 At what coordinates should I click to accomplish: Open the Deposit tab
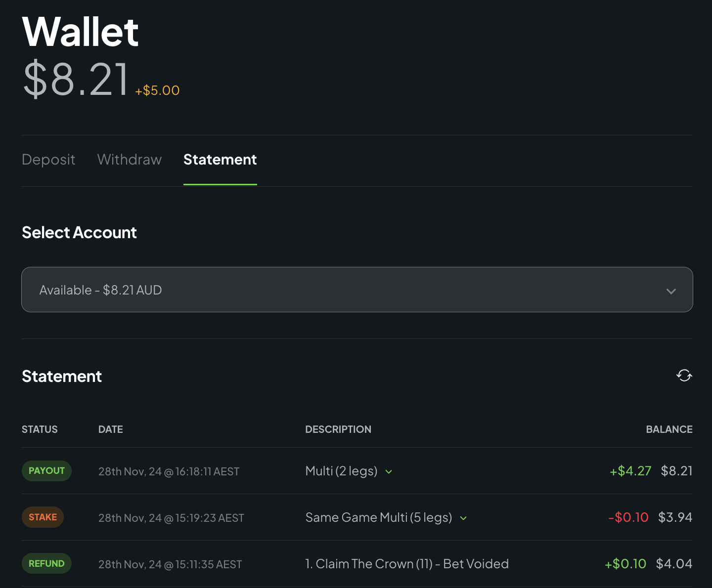48,160
